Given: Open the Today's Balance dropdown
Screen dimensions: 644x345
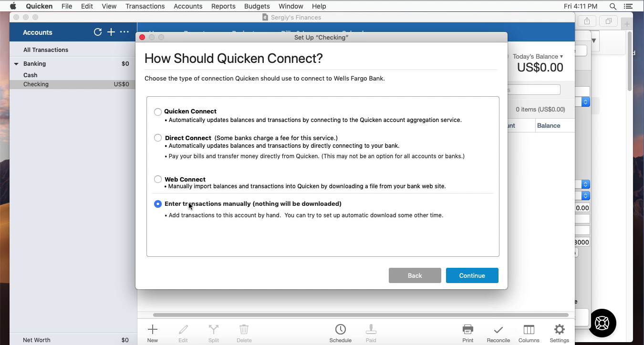Looking at the screenshot, I should pos(538,56).
